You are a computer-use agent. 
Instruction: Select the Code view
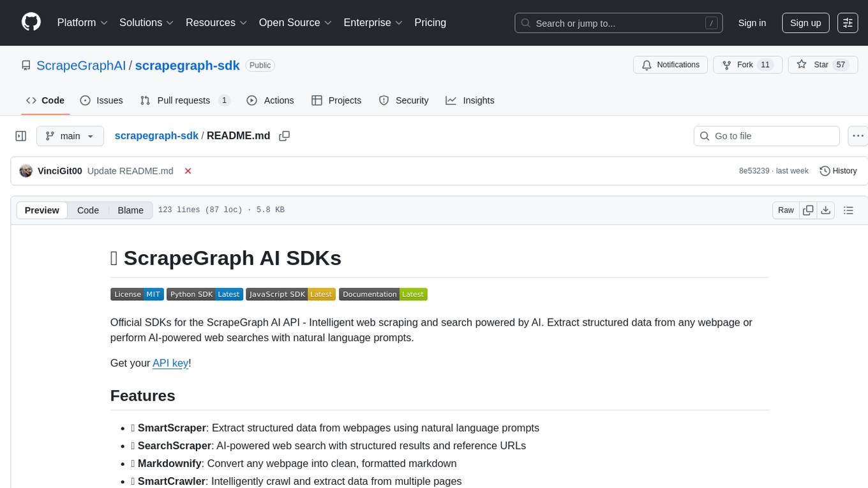point(88,210)
